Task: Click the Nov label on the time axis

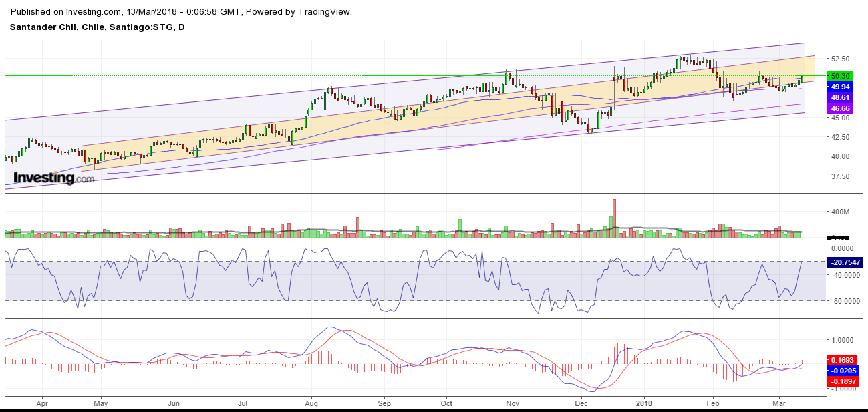Action: coord(513,404)
